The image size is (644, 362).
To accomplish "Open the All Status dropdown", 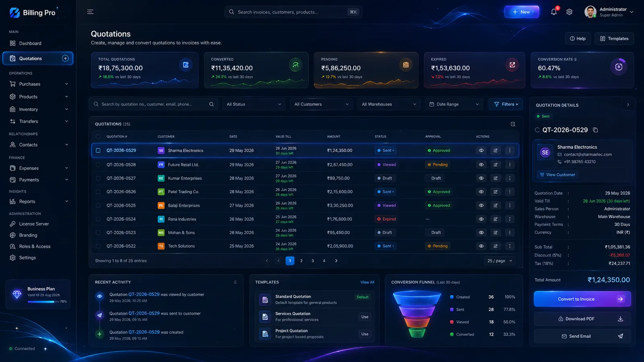I will coord(254,104).
